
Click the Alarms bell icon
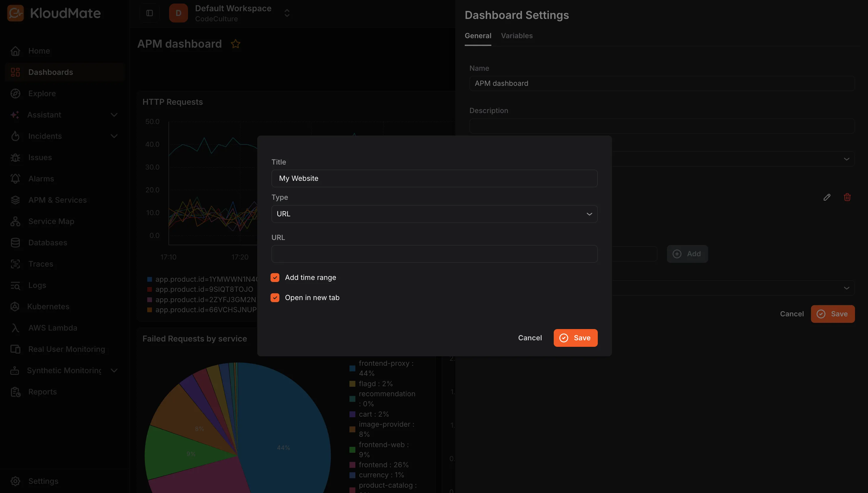(15, 179)
